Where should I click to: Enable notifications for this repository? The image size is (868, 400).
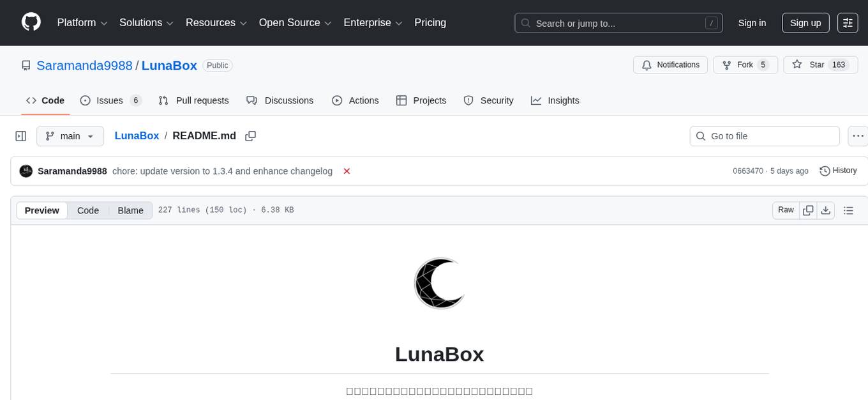pos(670,65)
